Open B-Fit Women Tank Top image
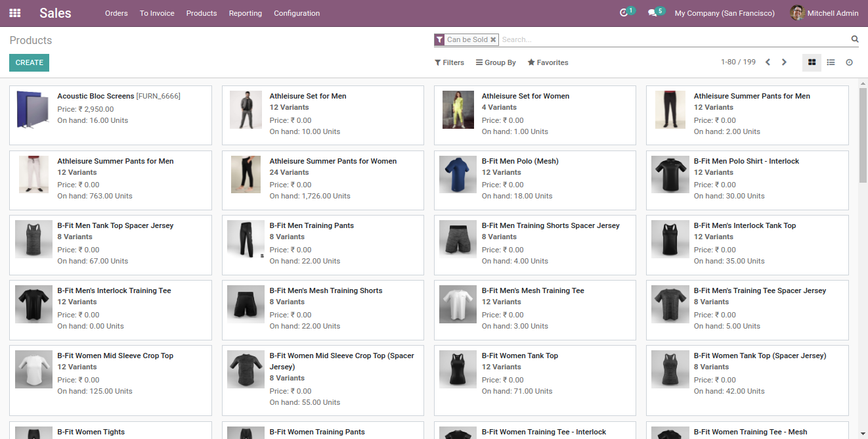868x439 pixels. 458,369
